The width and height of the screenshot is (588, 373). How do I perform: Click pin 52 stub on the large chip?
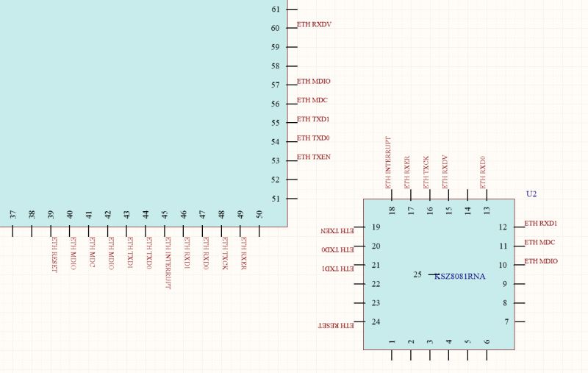[x=292, y=180]
